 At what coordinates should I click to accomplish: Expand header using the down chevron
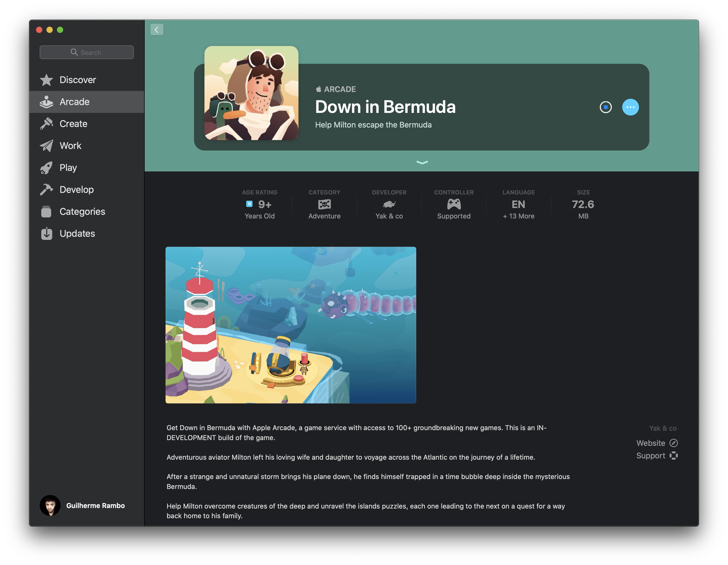[x=422, y=163]
